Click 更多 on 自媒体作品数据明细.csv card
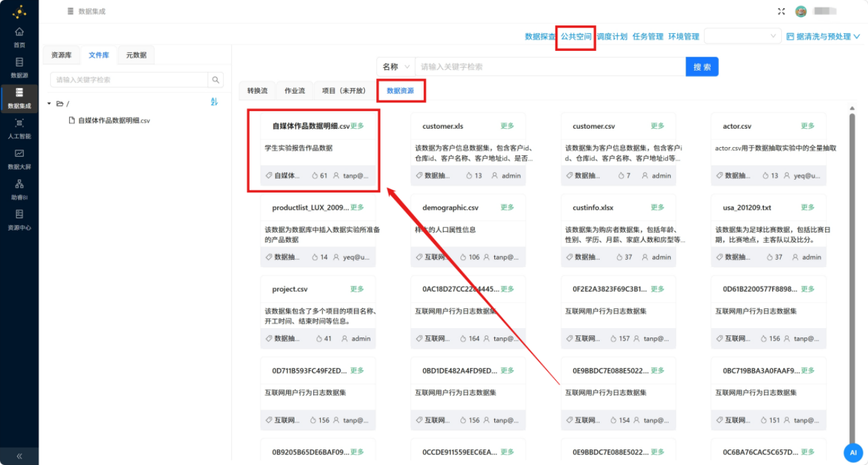868x465 pixels. point(357,126)
